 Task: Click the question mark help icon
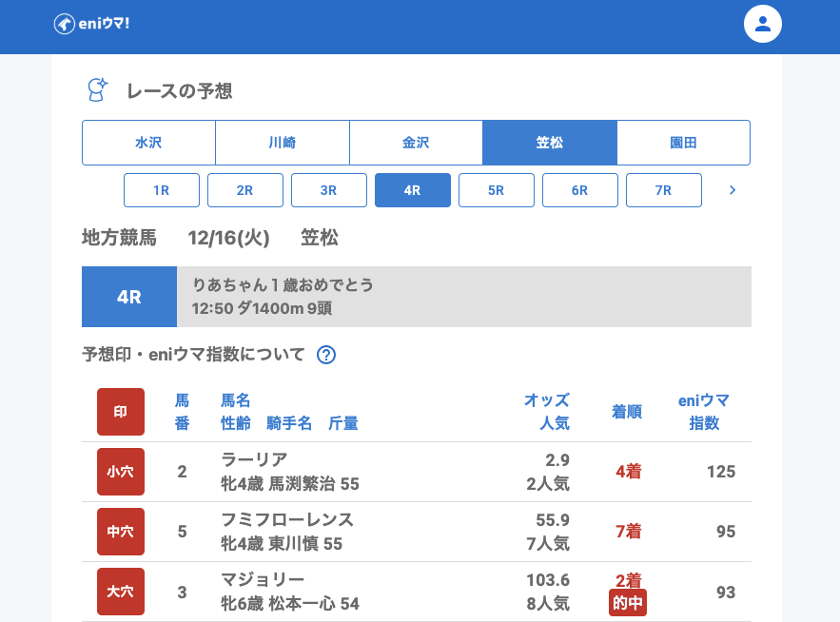tap(326, 355)
